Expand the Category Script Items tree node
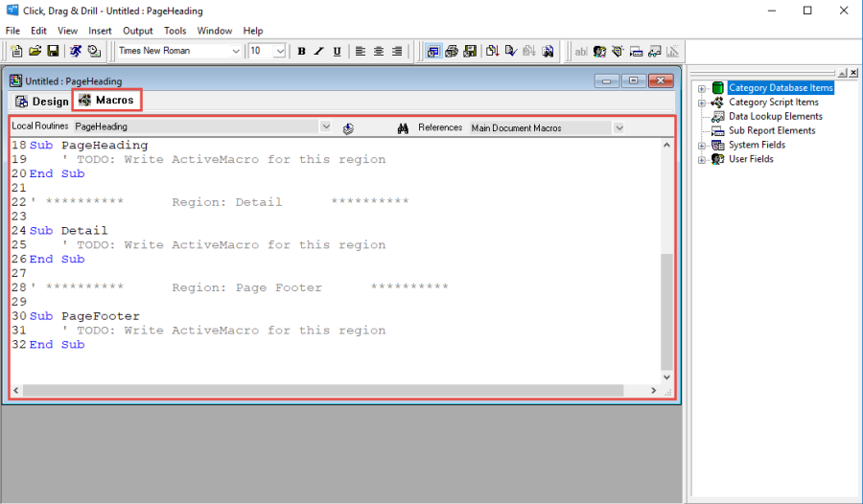 click(x=702, y=103)
